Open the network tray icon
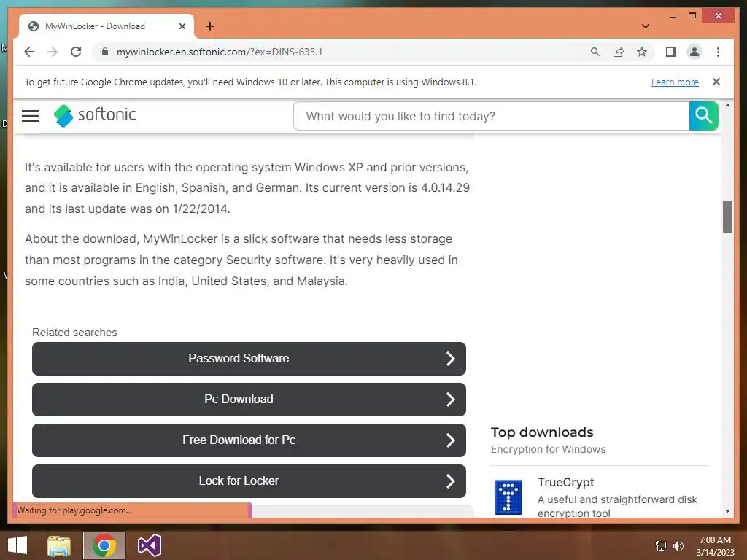Screen dimensions: 747x560 (661, 545)
